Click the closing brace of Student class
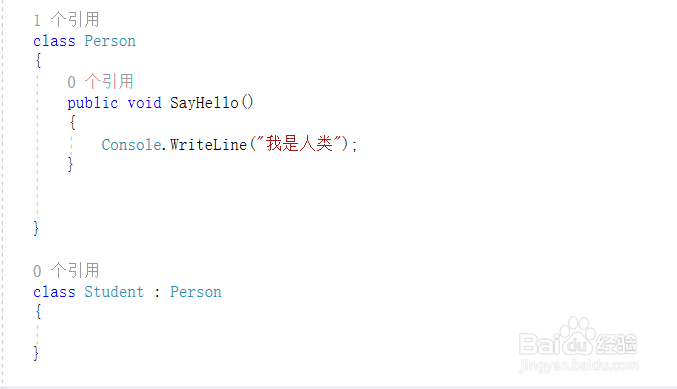 pyautogui.click(x=36, y=353)
